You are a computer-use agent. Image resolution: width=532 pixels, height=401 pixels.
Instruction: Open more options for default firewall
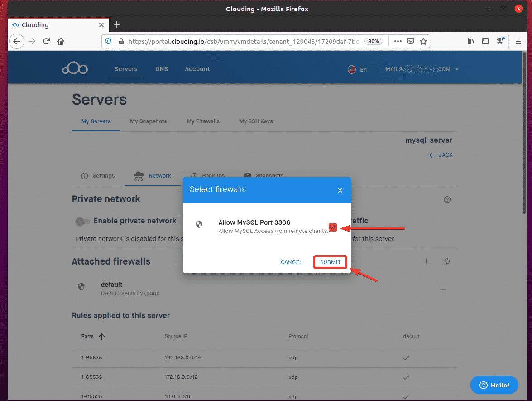(443, 290)
